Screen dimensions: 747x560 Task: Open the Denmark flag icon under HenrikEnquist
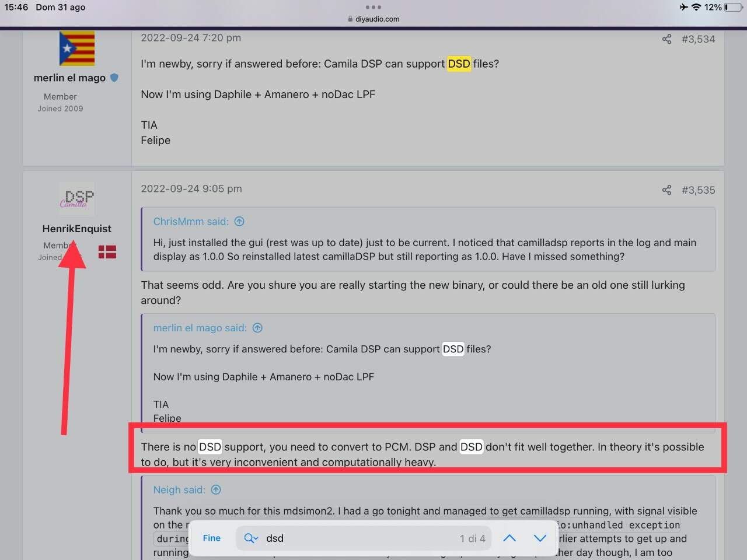107,252
